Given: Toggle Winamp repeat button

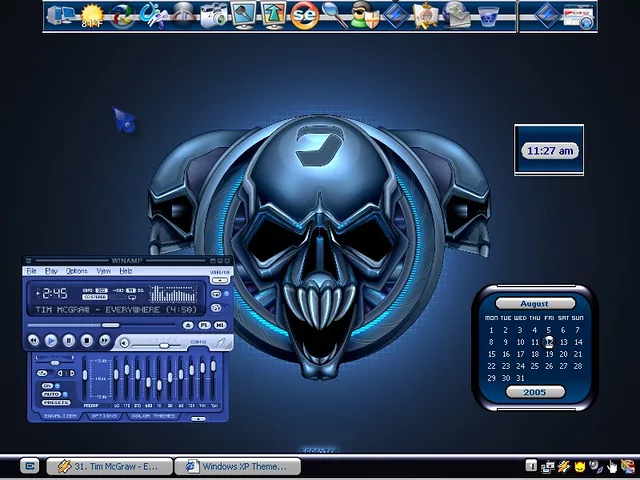Looking at the screenshot, I should tap(216, 293).
